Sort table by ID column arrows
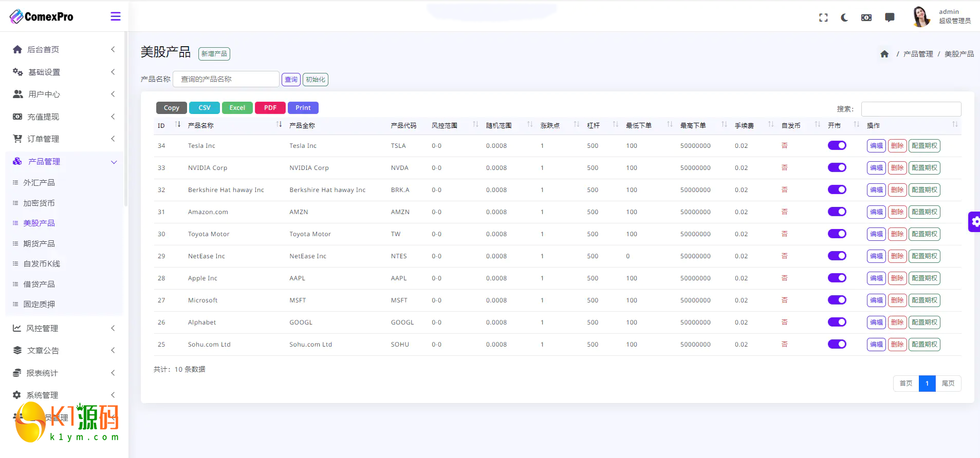The width and height of the screenshot is (980, 458). click(178, 125)
